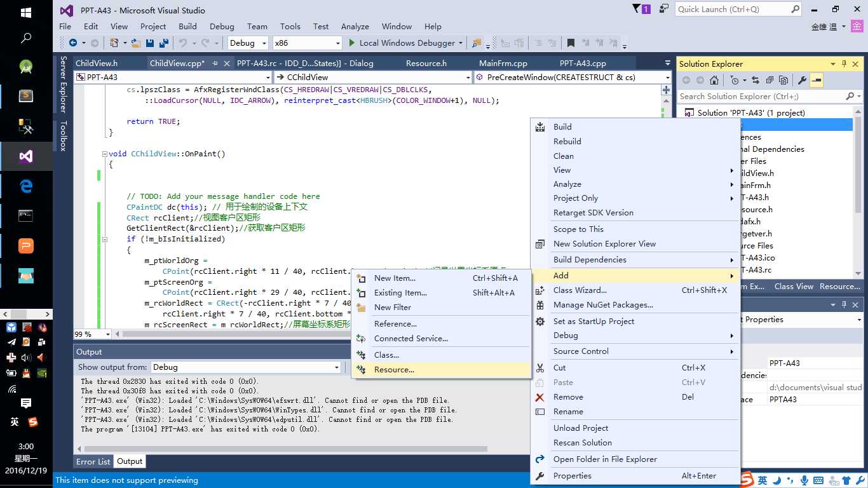Open the Action Center notification icon
Image resolution: width=868 pixels, height=488 pixels.
[x=26, y=403]
